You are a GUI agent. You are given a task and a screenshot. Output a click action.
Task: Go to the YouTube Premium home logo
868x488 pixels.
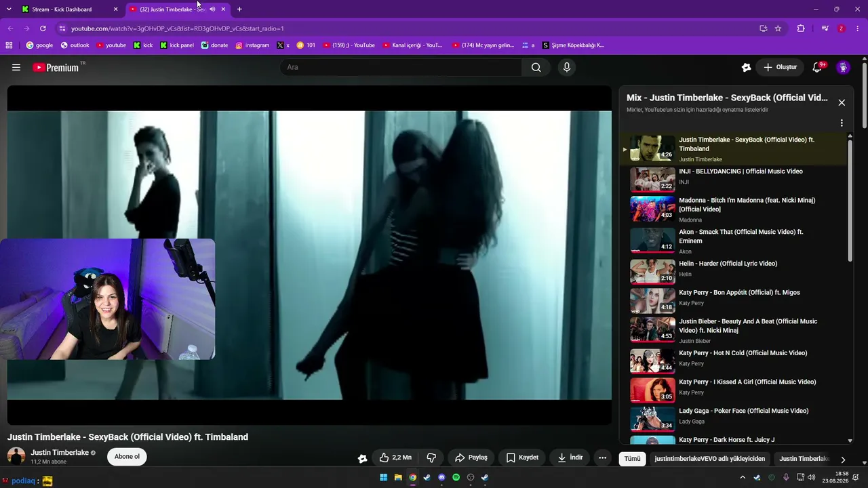point(56,67)
